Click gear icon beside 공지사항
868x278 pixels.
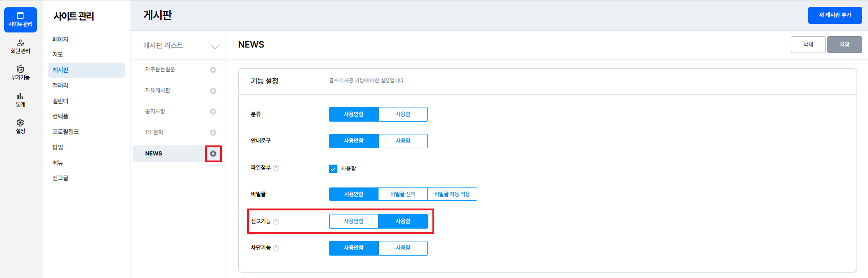pyautogui.click(x=213, y=112)
